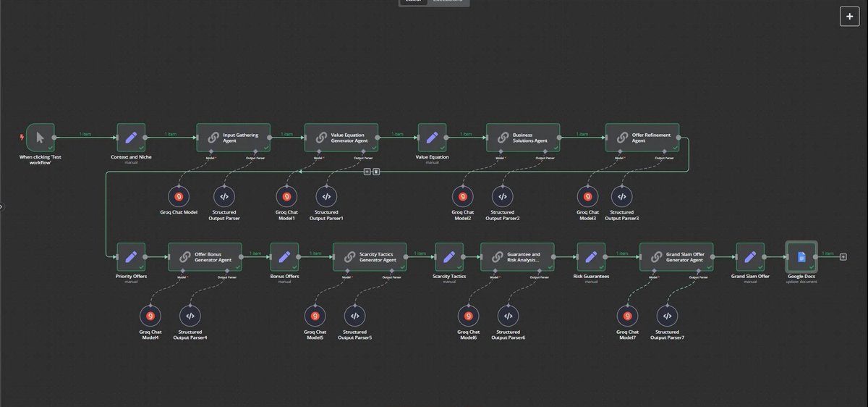This screenshot has width=868, height=407.
Task: Select the Groq Chat Model4 node
Action: pyautogui.click(x=150, y=316)
